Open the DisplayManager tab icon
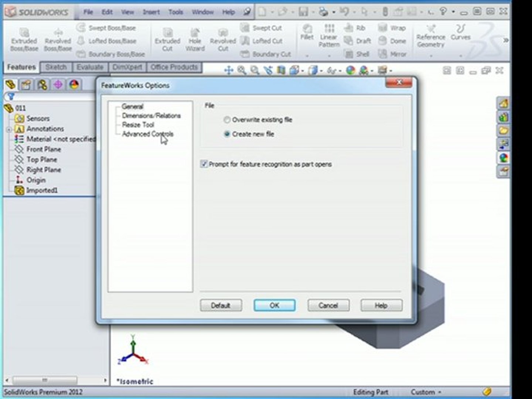Image resolution: width=532 pixels, height=399 pixels. point(74,85)
